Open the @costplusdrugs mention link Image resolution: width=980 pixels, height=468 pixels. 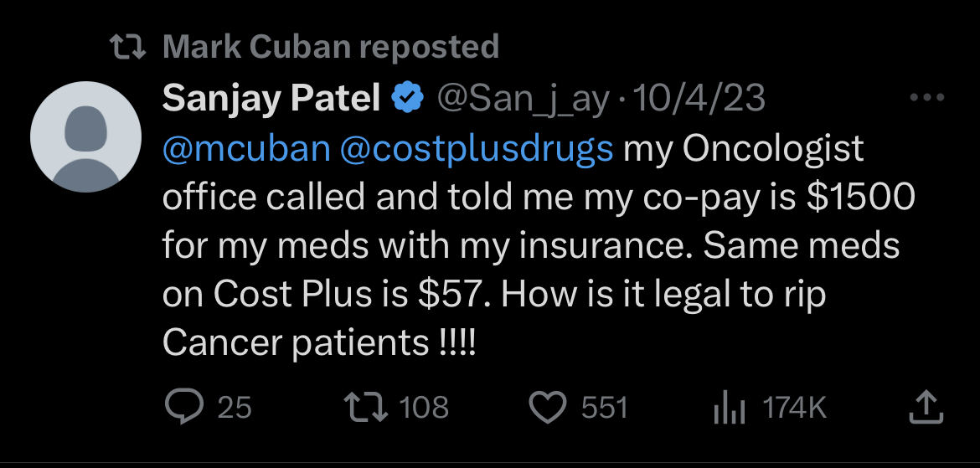(477, 148)
